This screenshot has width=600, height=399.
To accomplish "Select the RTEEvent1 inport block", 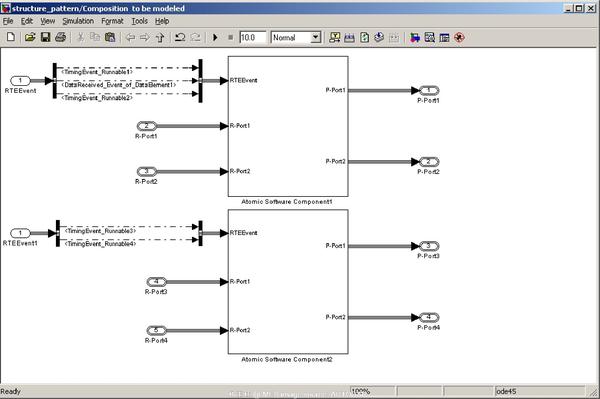I will (20, 233).
